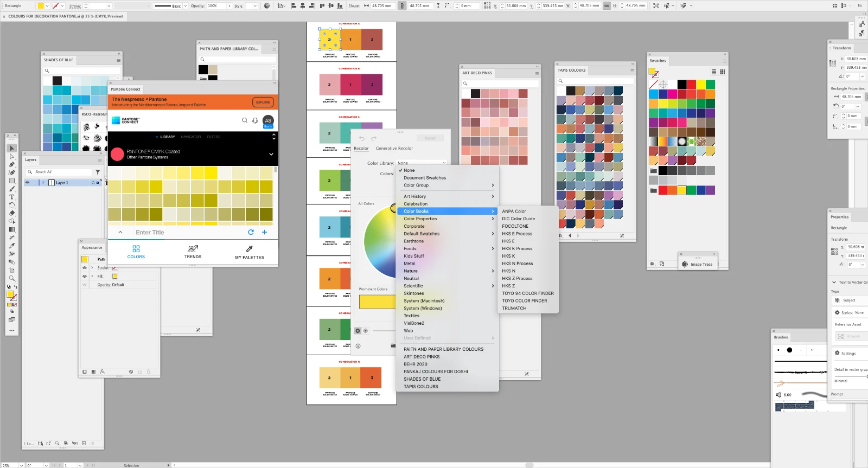Viewport: 868px width, 468px height.
Task: Select the Rectangle tool
Action: pos(12,181)
